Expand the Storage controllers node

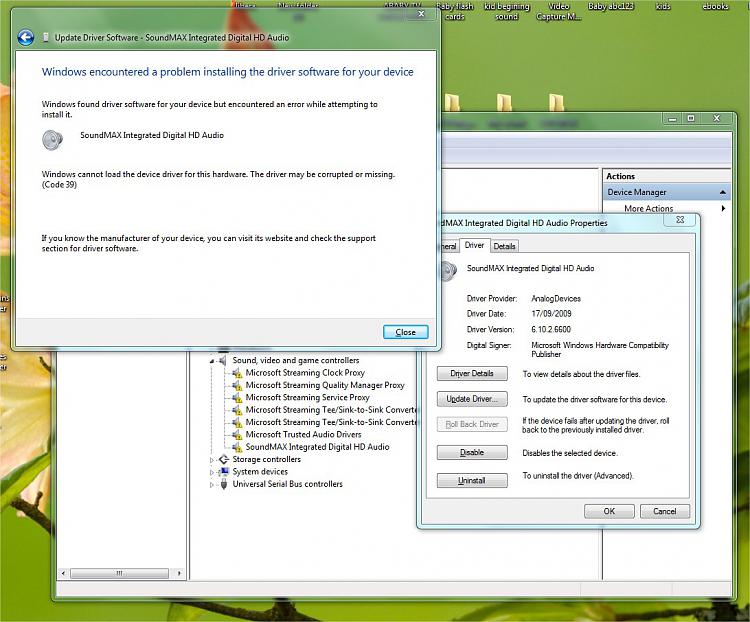click(212, 460)
